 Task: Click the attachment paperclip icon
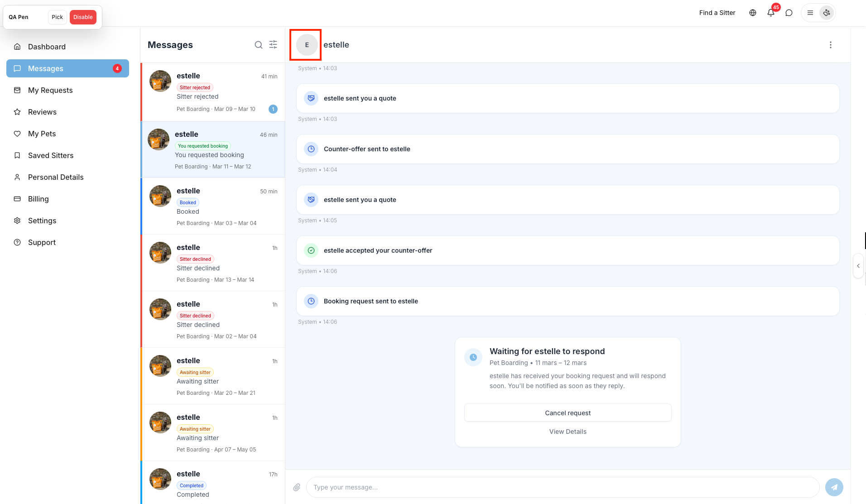point(297,487)
